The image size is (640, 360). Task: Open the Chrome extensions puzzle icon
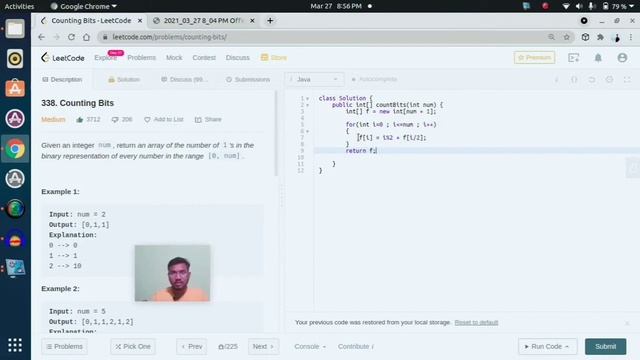pyautogui.click(x=600, y=37)
